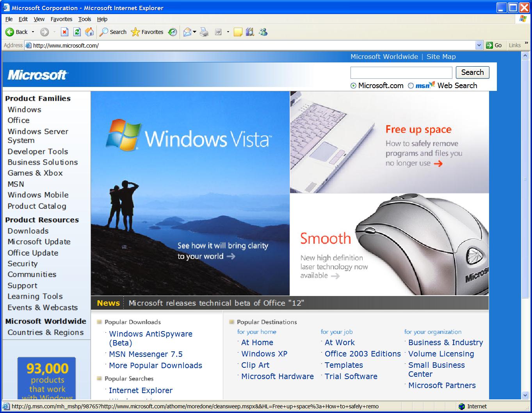The image size is (532, 413).
Task: Go to the Home page icon
Action: click(x=89, y=32)
